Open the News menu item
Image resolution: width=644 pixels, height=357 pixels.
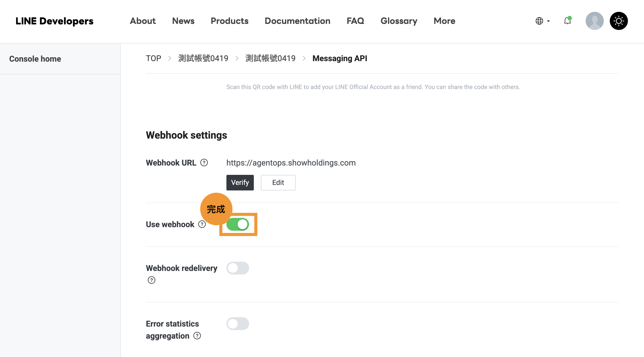coord(183,21)
